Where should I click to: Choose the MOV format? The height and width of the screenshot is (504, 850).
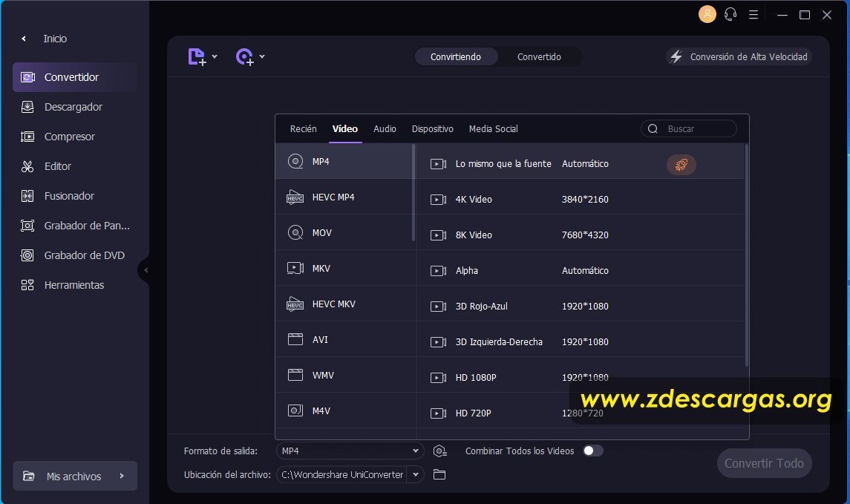point(344,233)
